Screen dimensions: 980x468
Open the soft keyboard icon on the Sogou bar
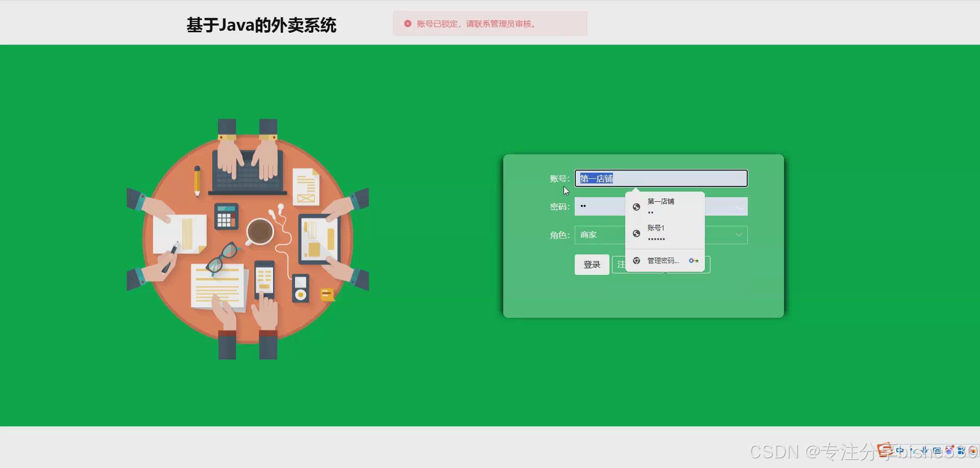[937, 451]
